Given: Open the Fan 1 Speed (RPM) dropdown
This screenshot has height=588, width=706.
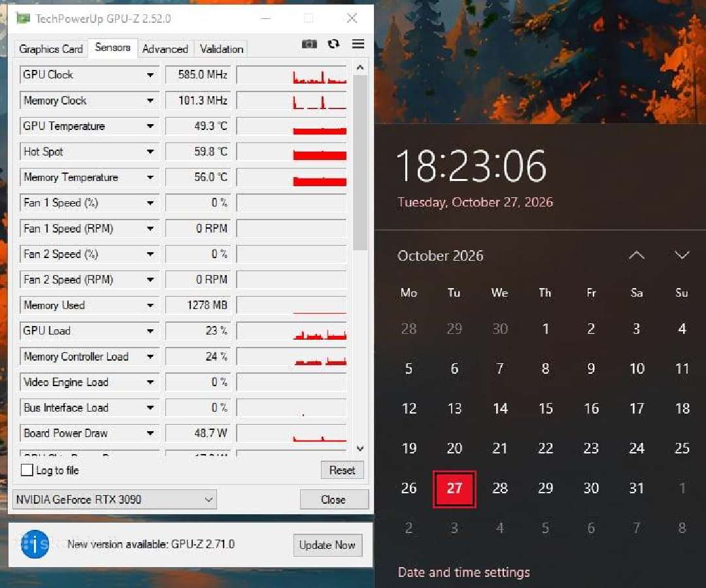Looking at the screenshot, I should point(150,229).
